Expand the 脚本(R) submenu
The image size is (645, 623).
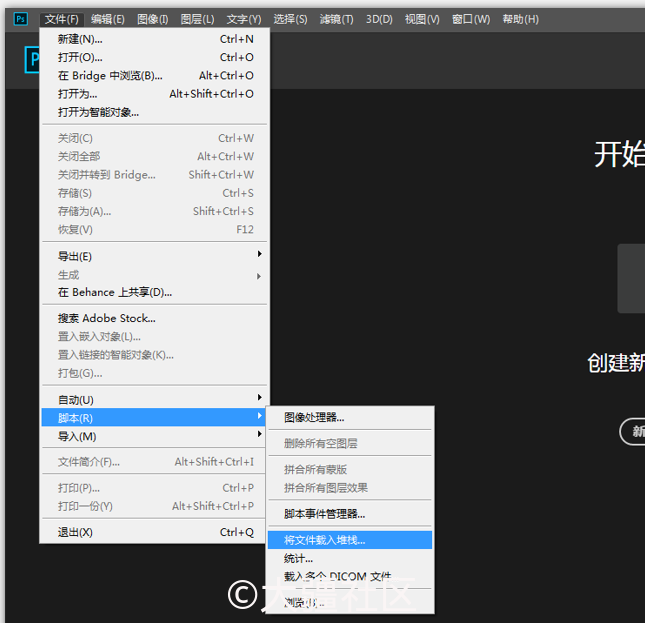(155, 418)
